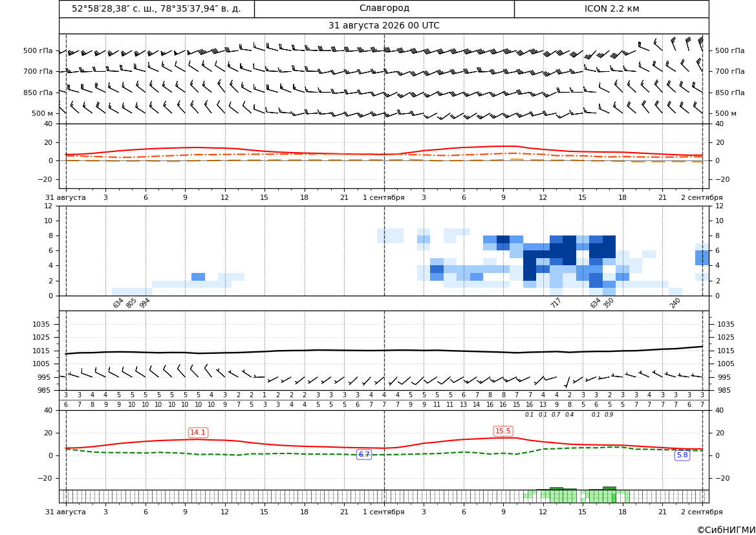Click the 2 сентября marker on bottom axis
Viewport: 756px width, 535px height.
point(702,512)
